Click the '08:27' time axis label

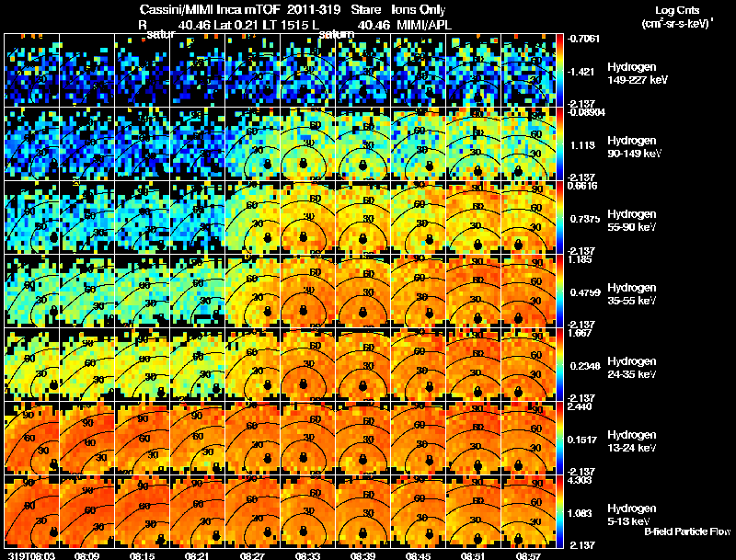click(252, 555)
